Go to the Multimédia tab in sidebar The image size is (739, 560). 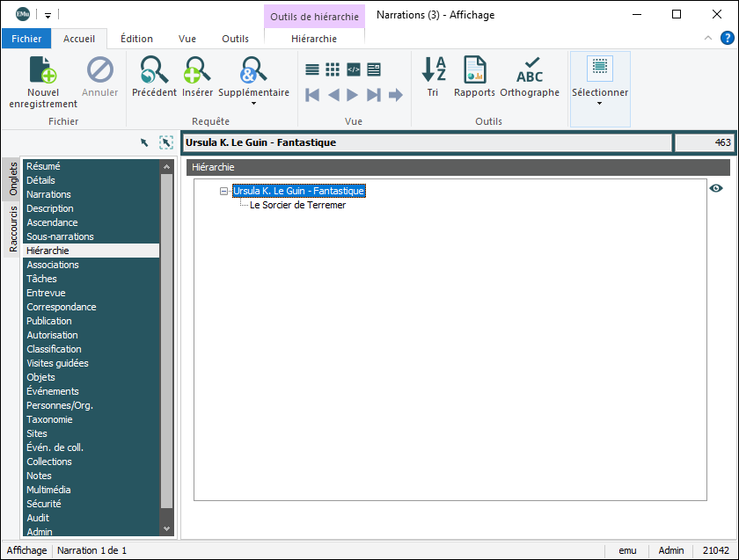click(x=48, y=490)
